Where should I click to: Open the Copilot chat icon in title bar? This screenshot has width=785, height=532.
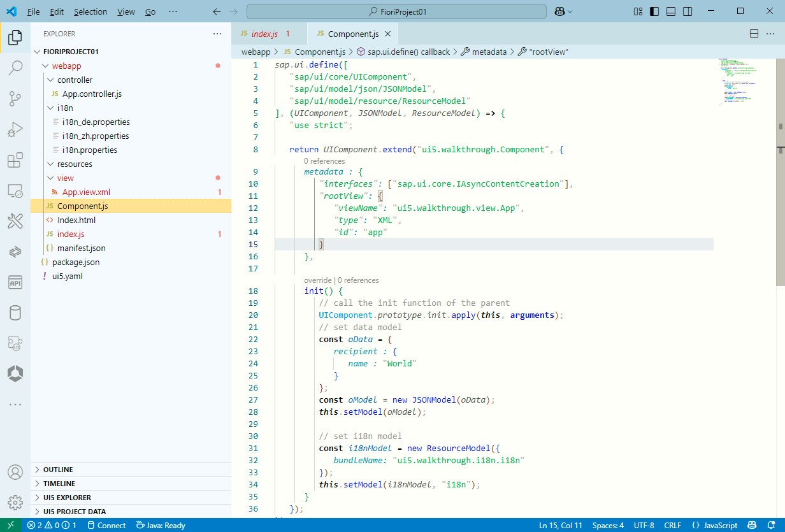(559, 11)
